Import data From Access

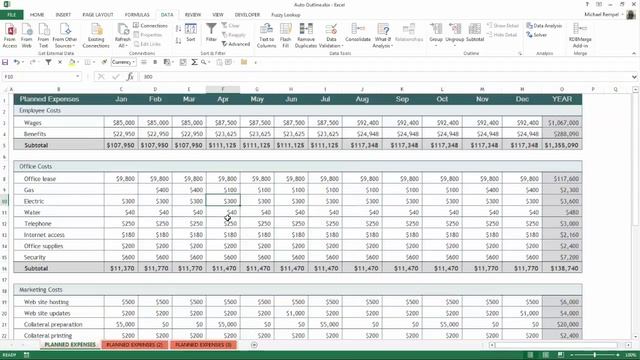click(10, 36)
